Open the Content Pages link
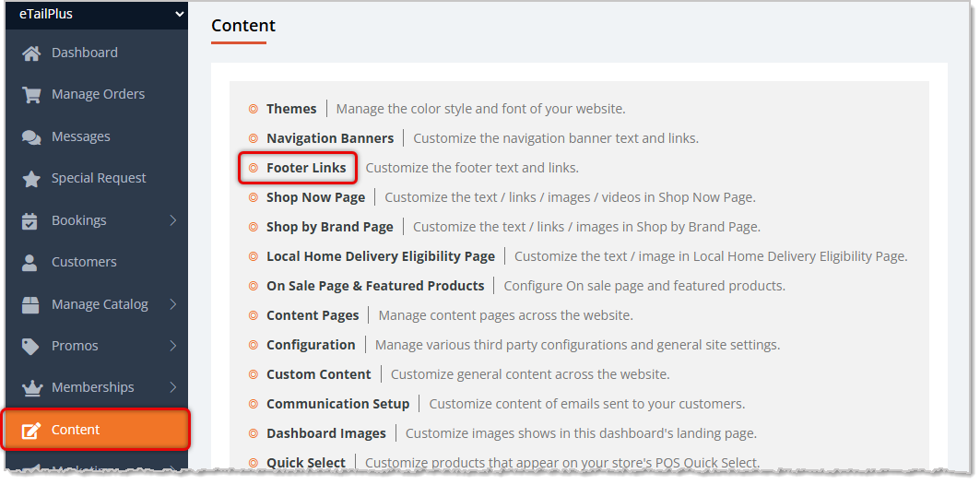The height and width of the screenshot is (485, 980). [x=313, y=315]
